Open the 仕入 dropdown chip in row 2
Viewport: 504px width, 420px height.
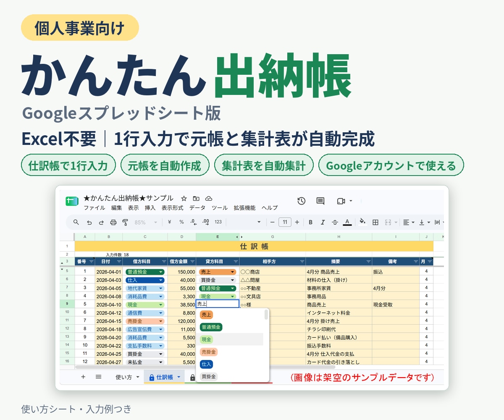[145, 280]
